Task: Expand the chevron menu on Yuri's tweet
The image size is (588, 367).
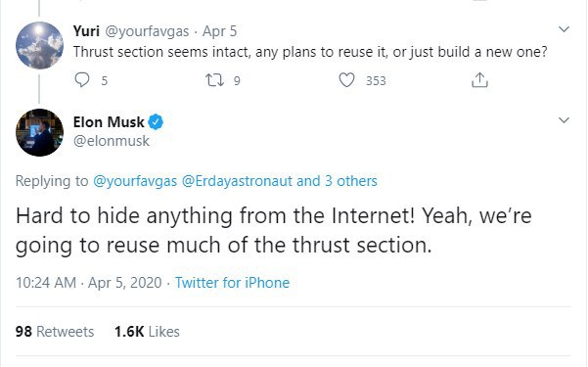Action: (564, 29)
